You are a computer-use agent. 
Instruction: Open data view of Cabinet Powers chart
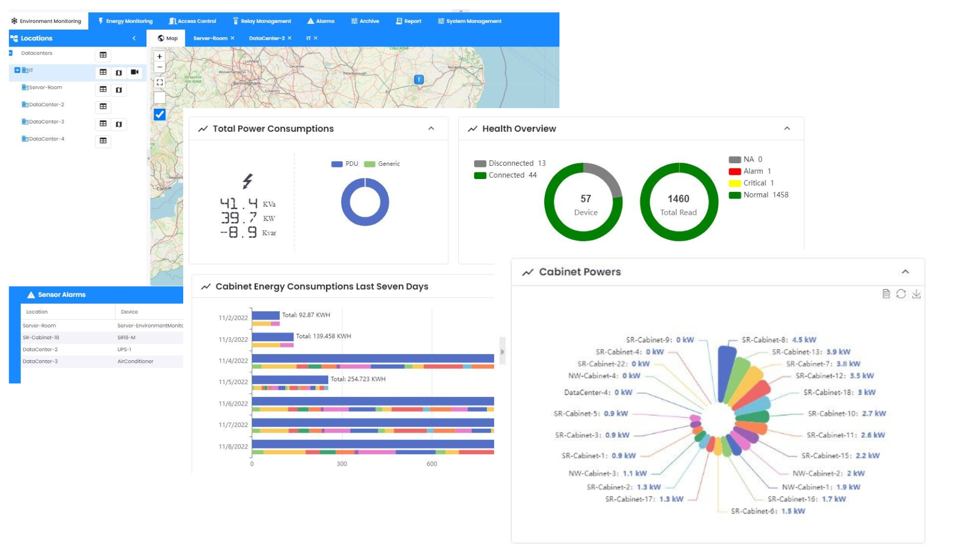coord(886,294)
